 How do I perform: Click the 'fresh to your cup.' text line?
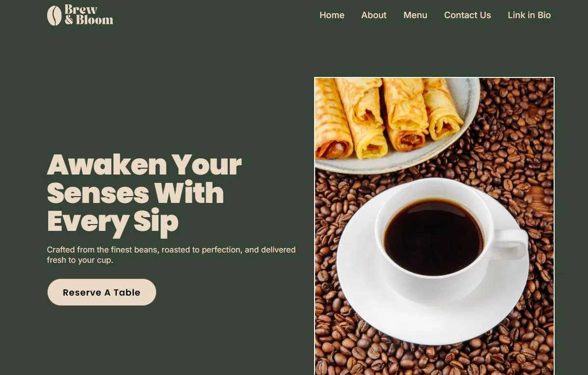tap(80, 260)
